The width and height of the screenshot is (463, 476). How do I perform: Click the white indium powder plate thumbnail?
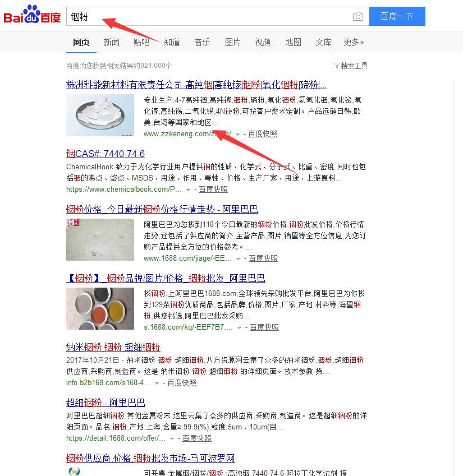[x=100, y=115]
